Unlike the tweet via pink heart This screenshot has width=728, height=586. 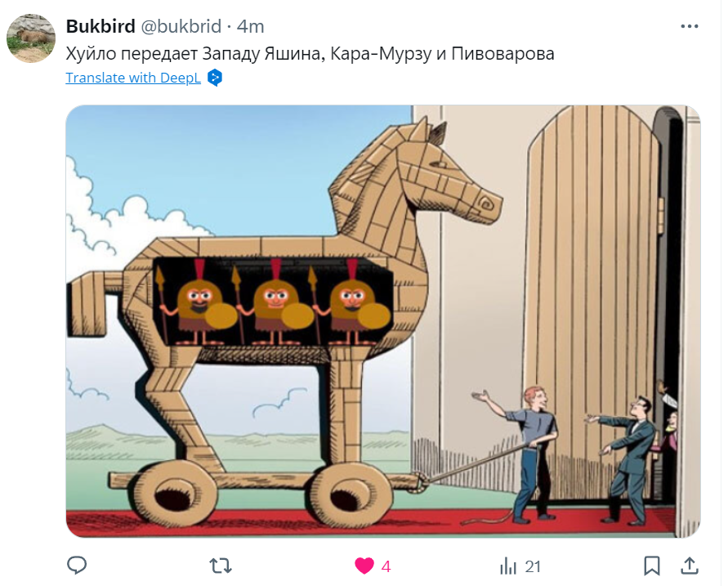[364, 566]
